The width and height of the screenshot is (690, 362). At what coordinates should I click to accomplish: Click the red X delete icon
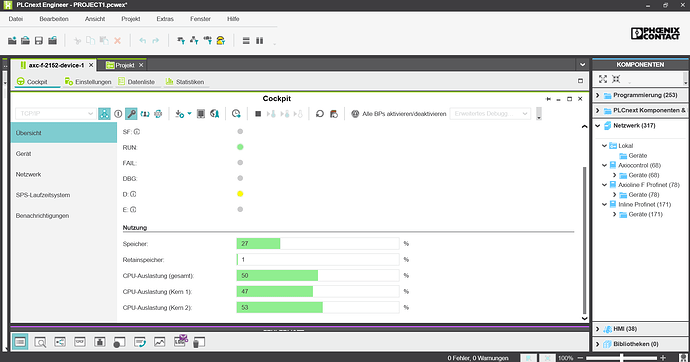pyautogui.click(x=117, y=40)
